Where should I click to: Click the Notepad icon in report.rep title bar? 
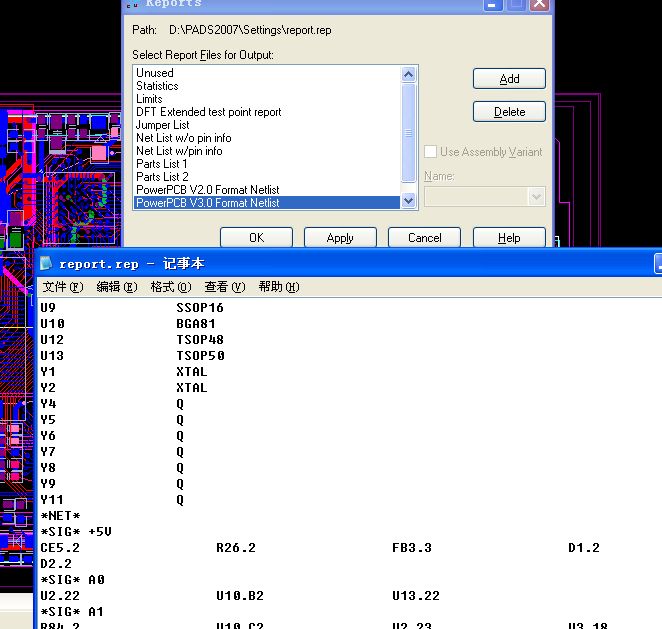click(46, 263)
